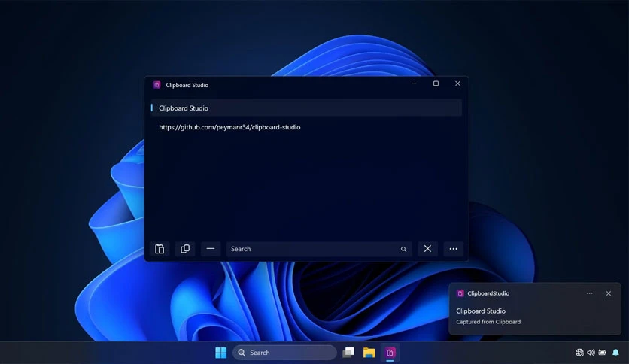629x364 pixels.
Task: Click the ClipboardStudio icon in notification header
Action: coord(460,293)
